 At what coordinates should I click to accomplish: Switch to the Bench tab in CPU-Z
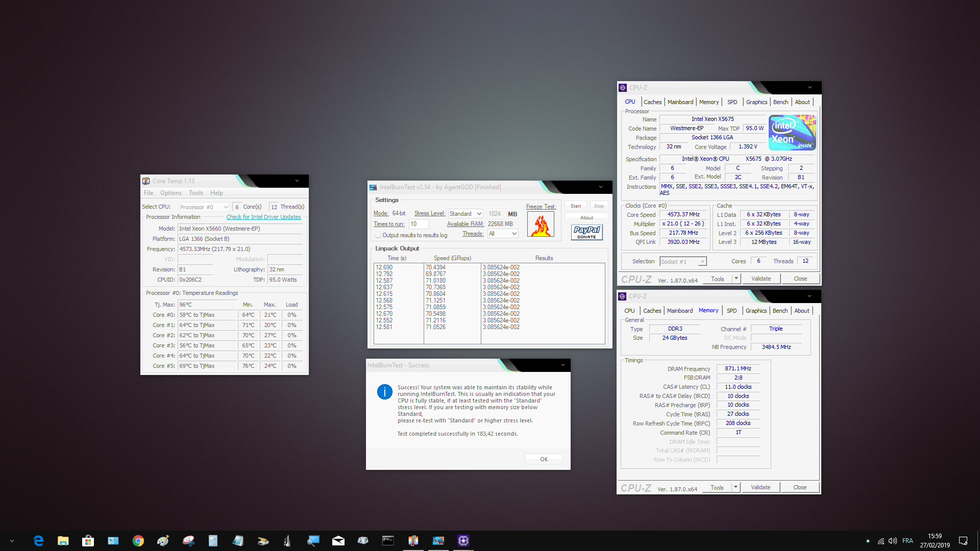pyautogui.click(x=780, y=102)
